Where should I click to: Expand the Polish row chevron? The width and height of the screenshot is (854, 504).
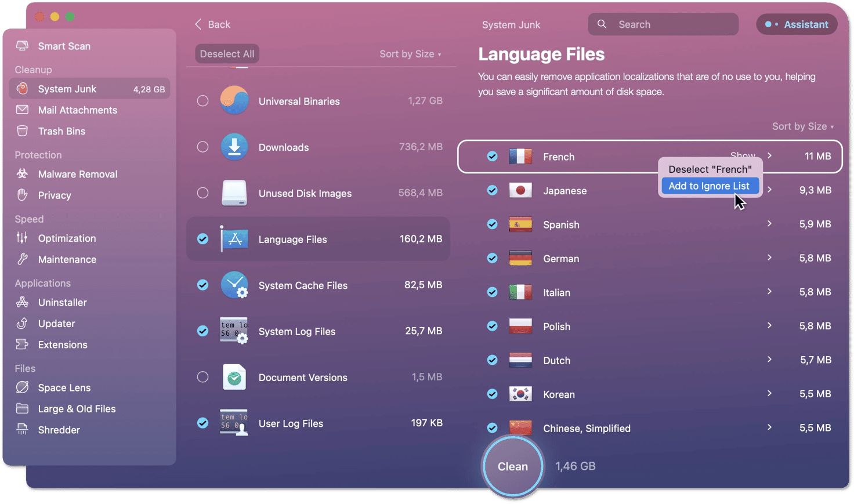[769, 325]
